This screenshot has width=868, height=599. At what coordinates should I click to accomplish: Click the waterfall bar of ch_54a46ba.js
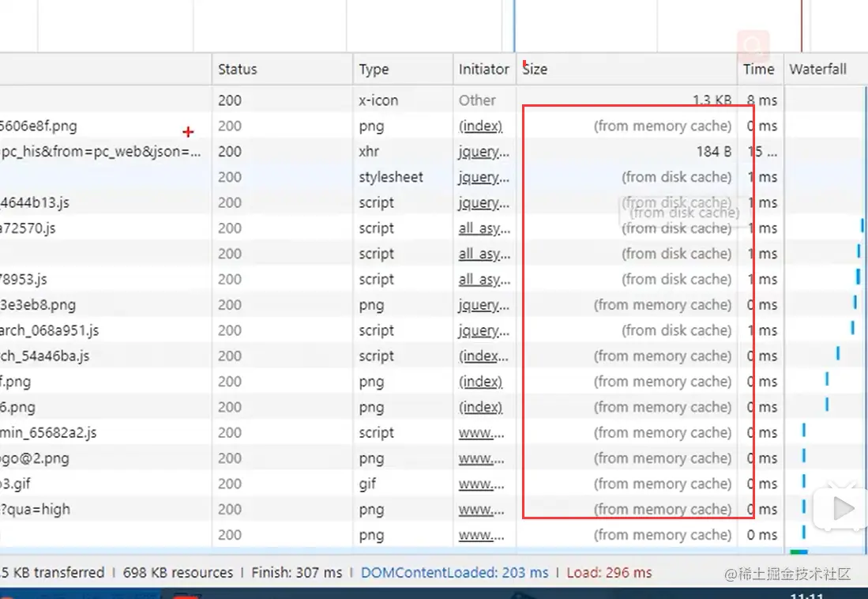[x=838, y=353]
